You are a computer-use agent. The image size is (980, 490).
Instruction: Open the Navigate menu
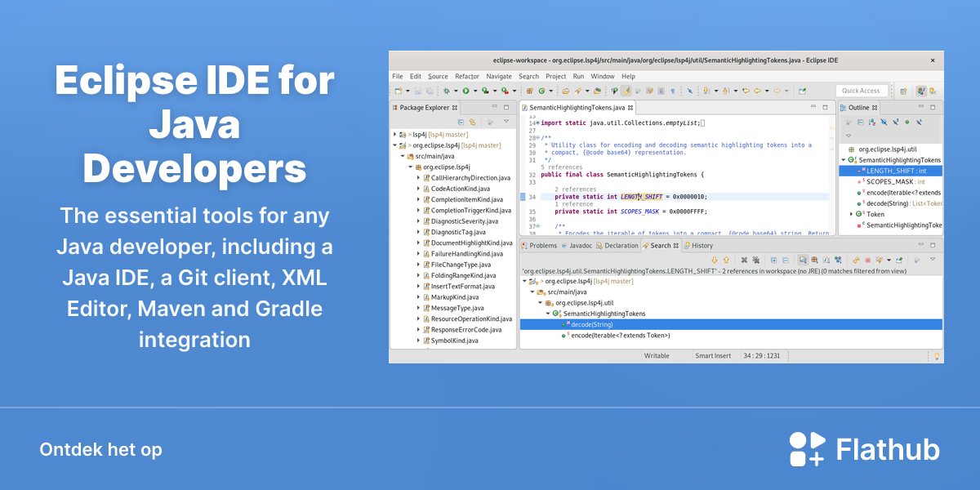499,76
